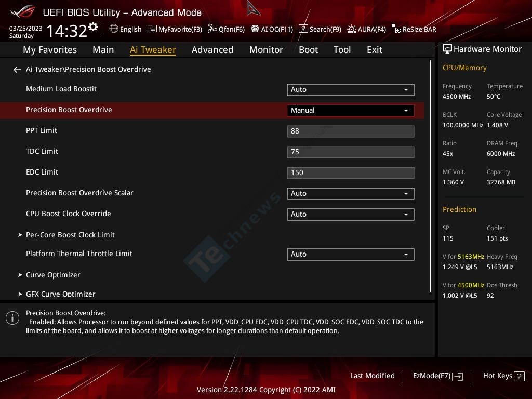Click the Qfan fan icon
This screenshot has height=399, width=532.
(212, 29)
